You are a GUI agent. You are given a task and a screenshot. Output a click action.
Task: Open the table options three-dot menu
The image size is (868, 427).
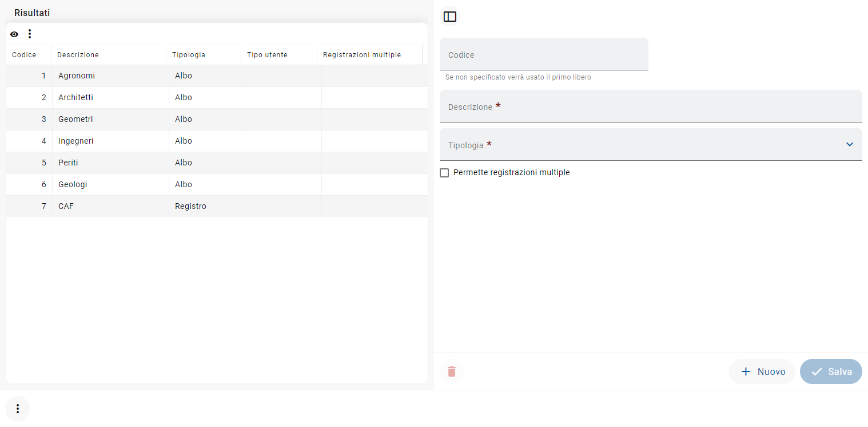(30, 34)
